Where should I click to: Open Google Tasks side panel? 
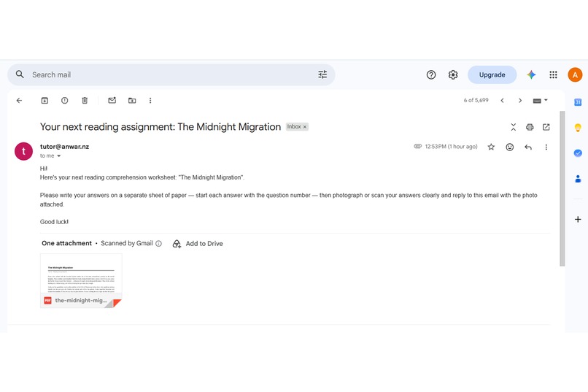(x=578, y=153)
